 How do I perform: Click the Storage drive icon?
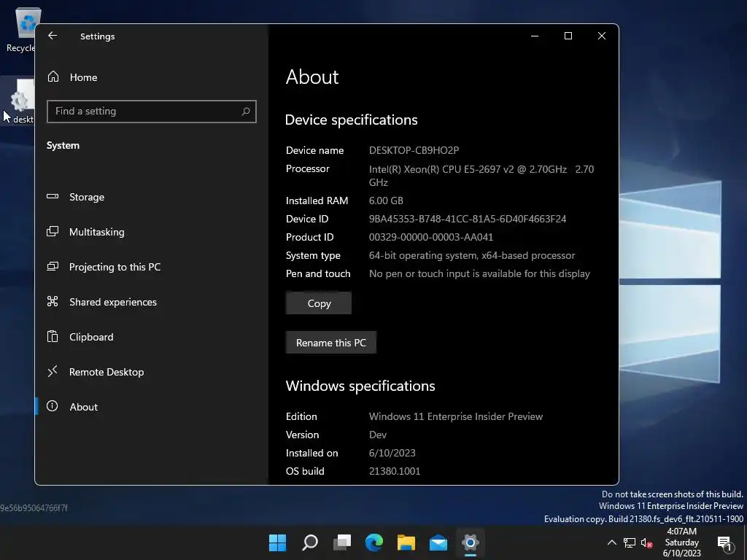(x=53, y=196)
